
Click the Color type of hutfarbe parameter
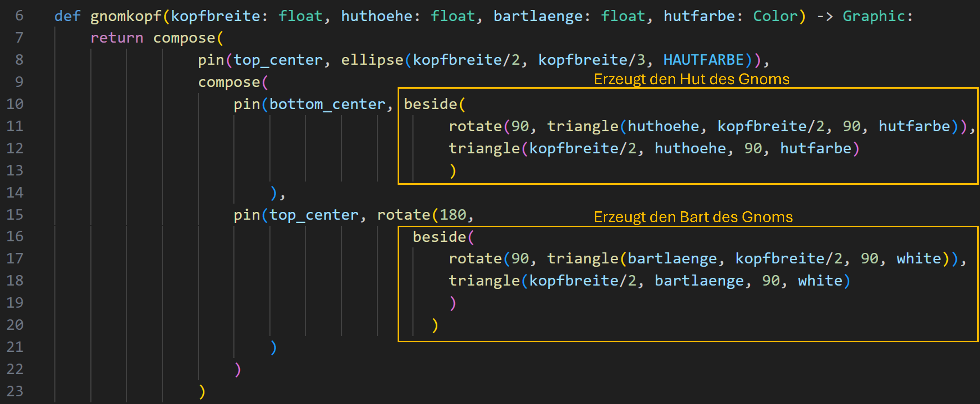pos(775,16)
